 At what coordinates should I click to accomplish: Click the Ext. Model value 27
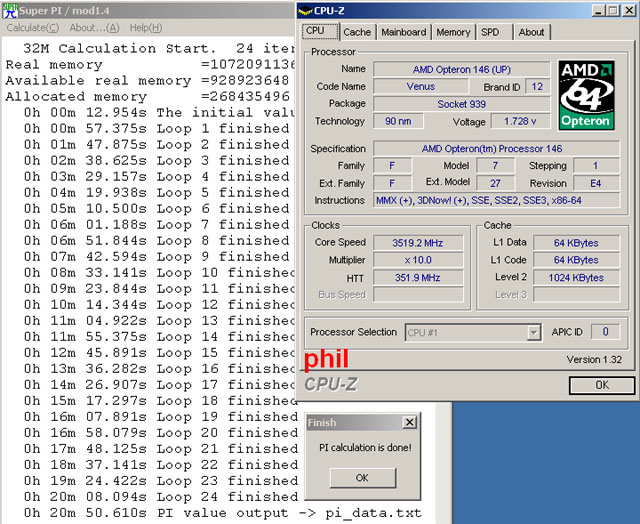[496, 183]
